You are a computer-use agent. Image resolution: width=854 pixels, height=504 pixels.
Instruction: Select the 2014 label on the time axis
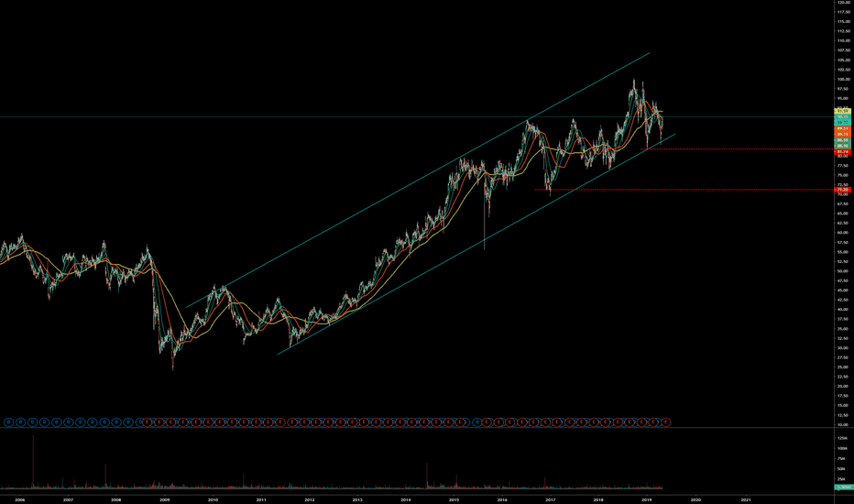point(406,499)
